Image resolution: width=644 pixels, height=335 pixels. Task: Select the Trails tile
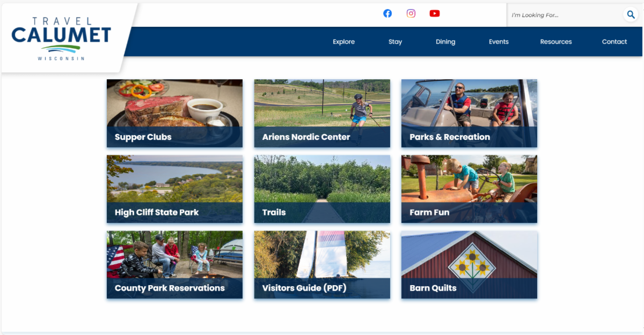point(322,189)
